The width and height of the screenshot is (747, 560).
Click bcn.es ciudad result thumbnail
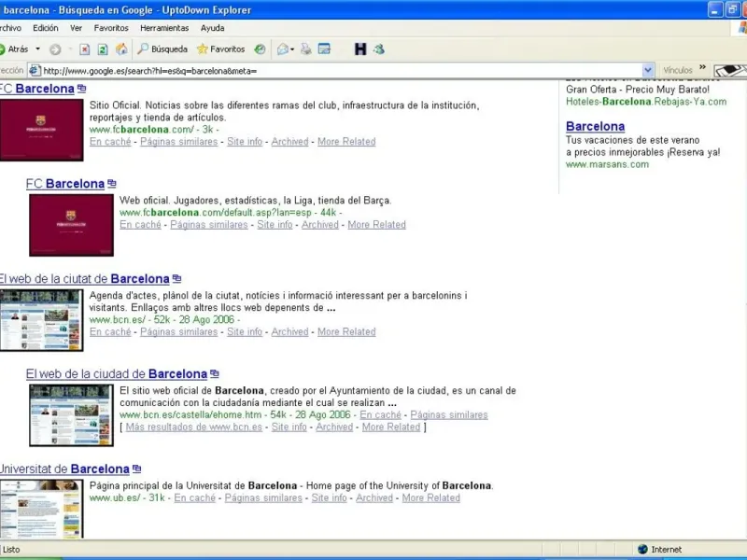pos(72,415)
